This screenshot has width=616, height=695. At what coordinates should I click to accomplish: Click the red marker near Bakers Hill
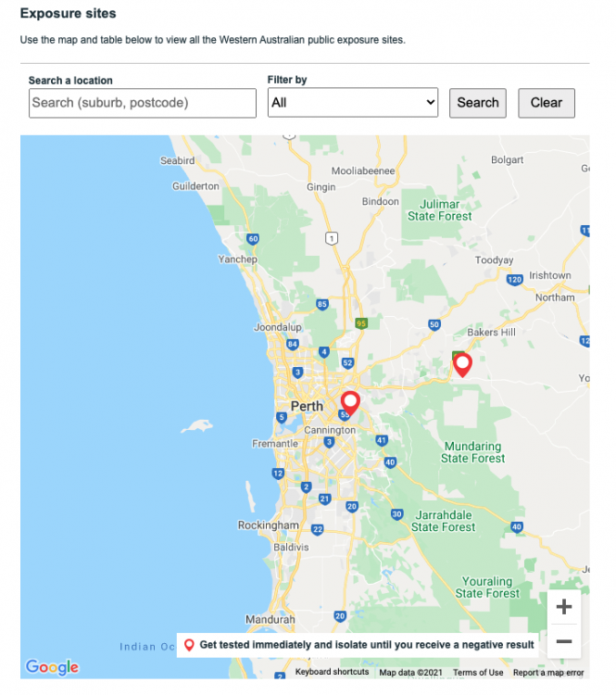[461, 364]
